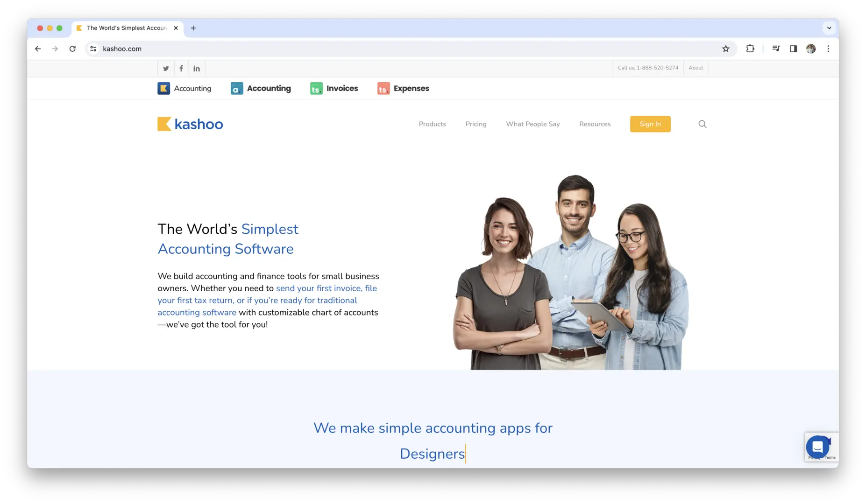The width and height of the screenshot is (866, 504).
Task: Open Kashoo's LinkedIn page icon
Action: tap(197, 69)
